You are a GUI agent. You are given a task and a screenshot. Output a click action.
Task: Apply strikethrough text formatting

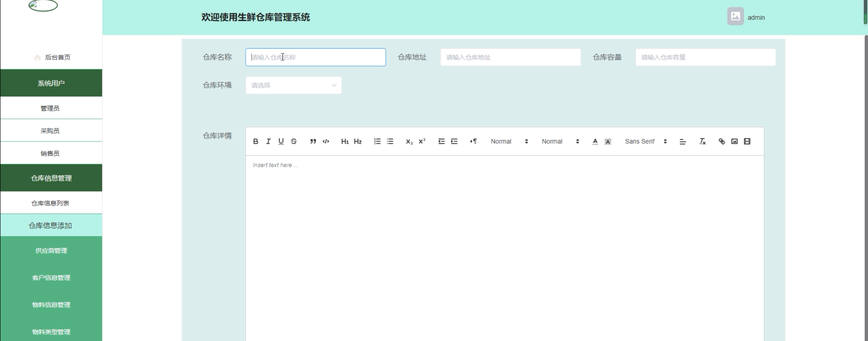(x=294, y=142)
